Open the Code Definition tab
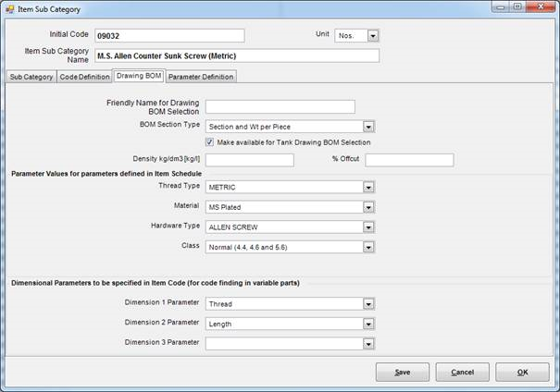The image size is (560, 392). (x=84, y=77)
